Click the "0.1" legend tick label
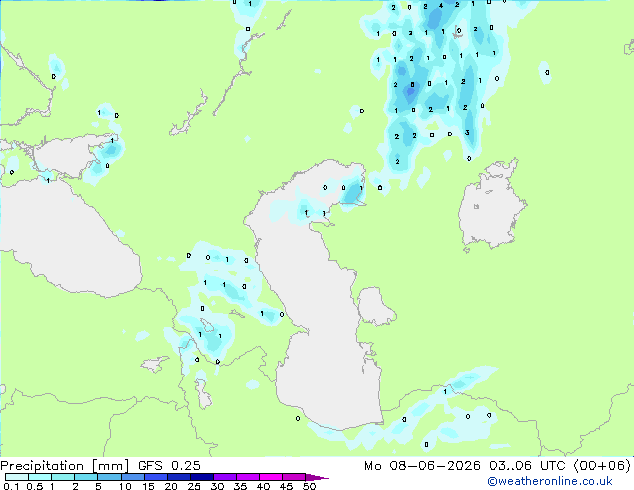The width and height of the screenshot is (634, 490). coord(11,486)
